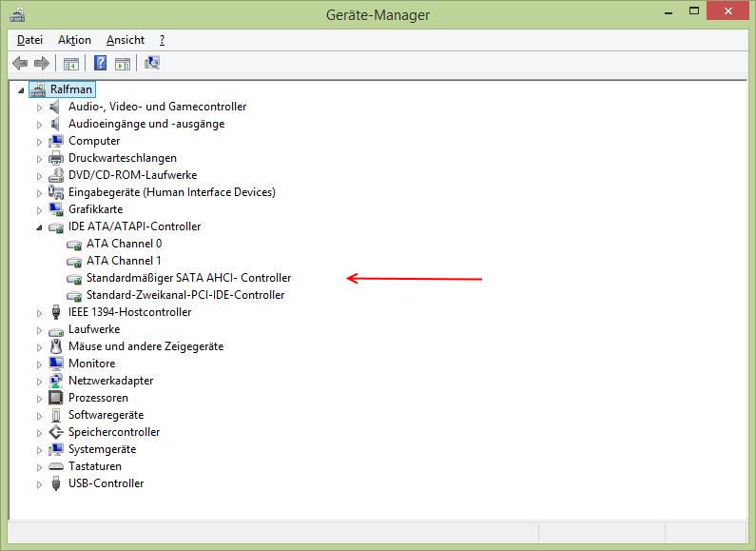Image resolution: width=756 pixels, height=551 pixels.
Task: Click the Ralfman computer icon
Action: [x=38, y=89]
